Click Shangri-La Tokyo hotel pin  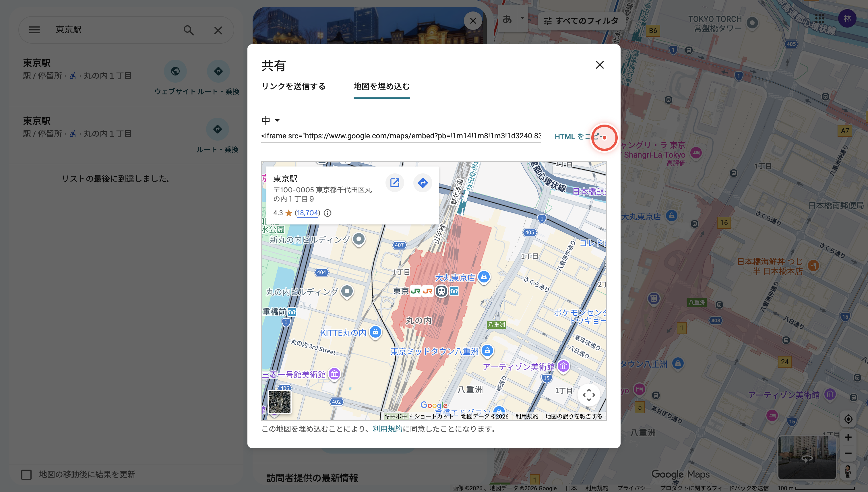coord(696,153)
